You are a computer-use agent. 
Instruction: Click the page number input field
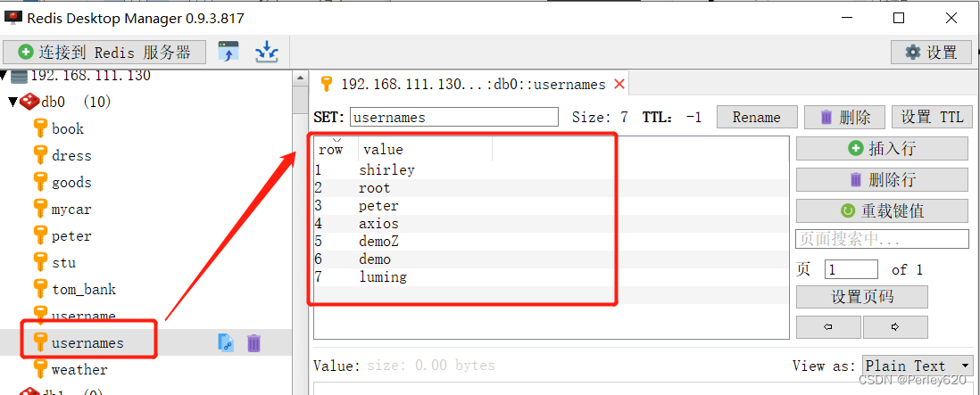851,269
